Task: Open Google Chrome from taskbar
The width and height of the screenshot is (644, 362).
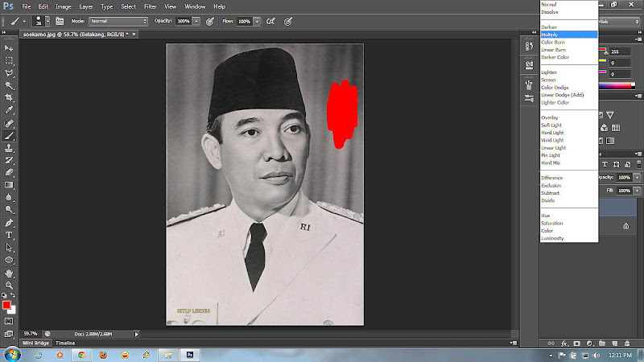Action: point(81,355)
